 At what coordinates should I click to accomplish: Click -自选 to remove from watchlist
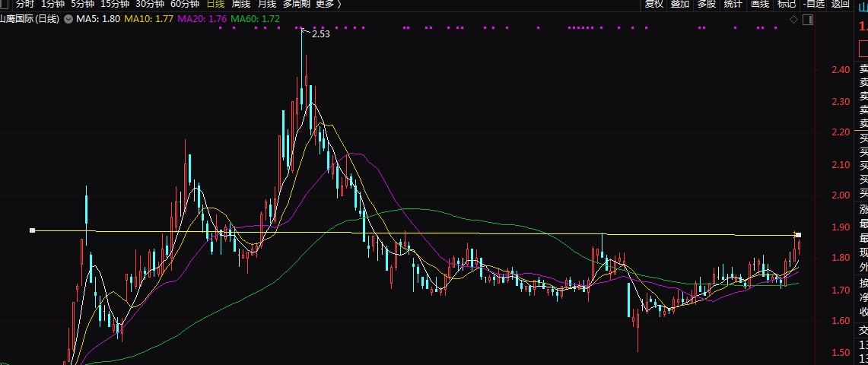click(x=813, y=5)
